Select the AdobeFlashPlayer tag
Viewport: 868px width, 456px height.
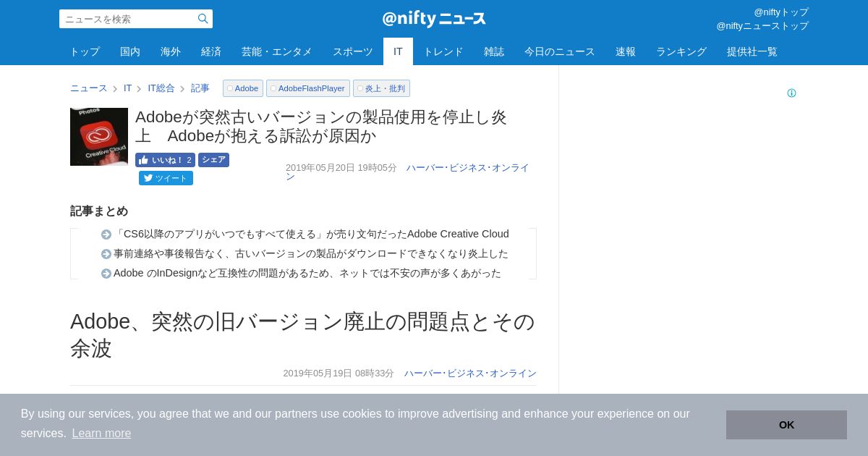308,88
